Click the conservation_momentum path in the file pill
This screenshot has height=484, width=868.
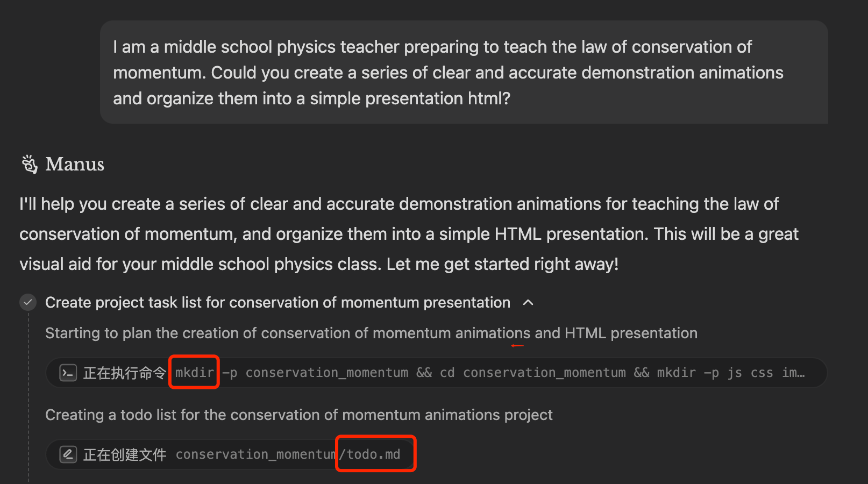(x=255, y=454)
